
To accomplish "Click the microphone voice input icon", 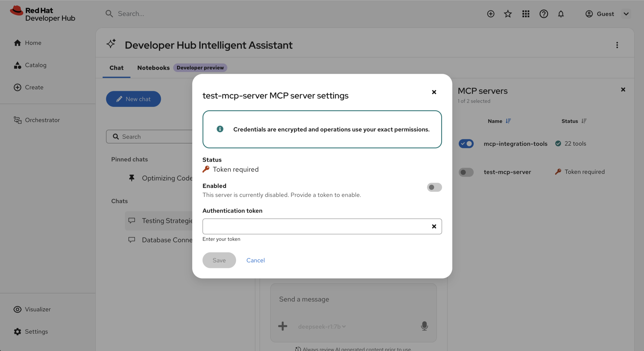I will point(424,326).
